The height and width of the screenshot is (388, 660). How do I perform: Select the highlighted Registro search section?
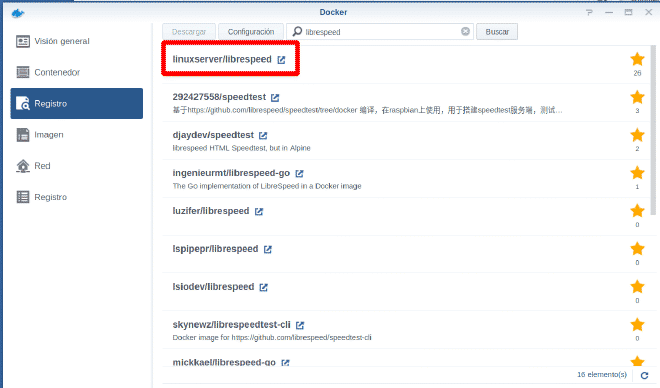point(77,104)
